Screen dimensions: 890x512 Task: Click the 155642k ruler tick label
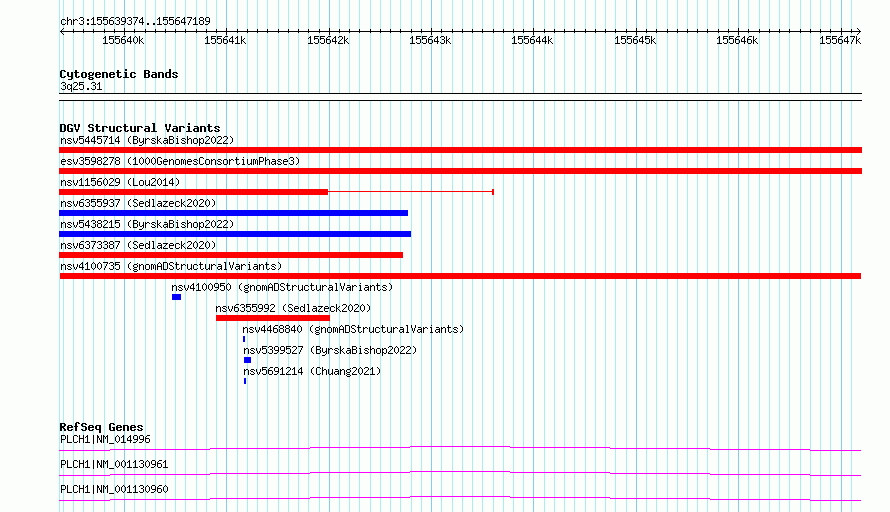click(x=328, y=40)
